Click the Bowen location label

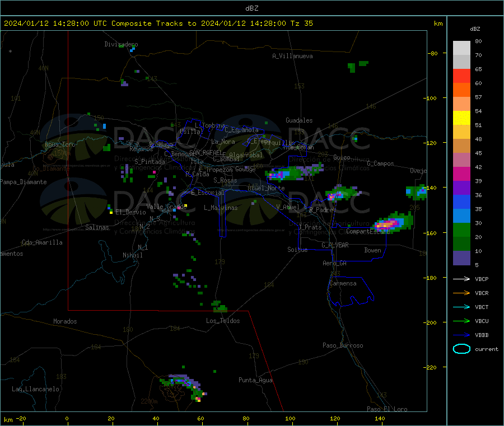[373, 250]
